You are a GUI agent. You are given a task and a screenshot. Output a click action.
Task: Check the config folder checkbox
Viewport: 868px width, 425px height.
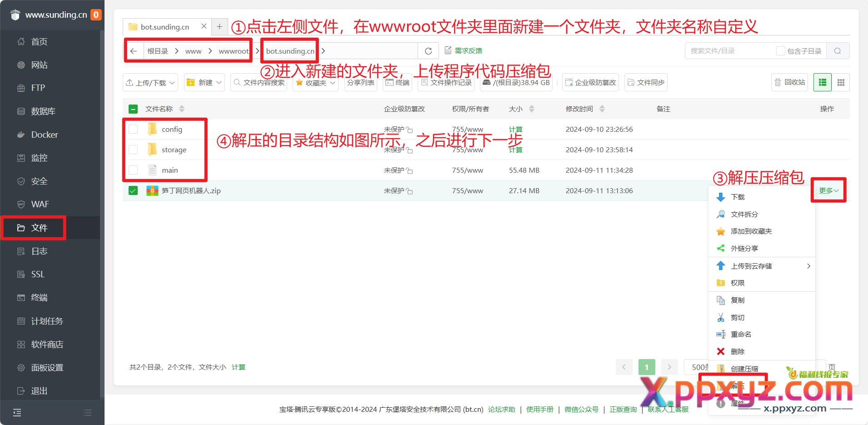tap(133, 129)
